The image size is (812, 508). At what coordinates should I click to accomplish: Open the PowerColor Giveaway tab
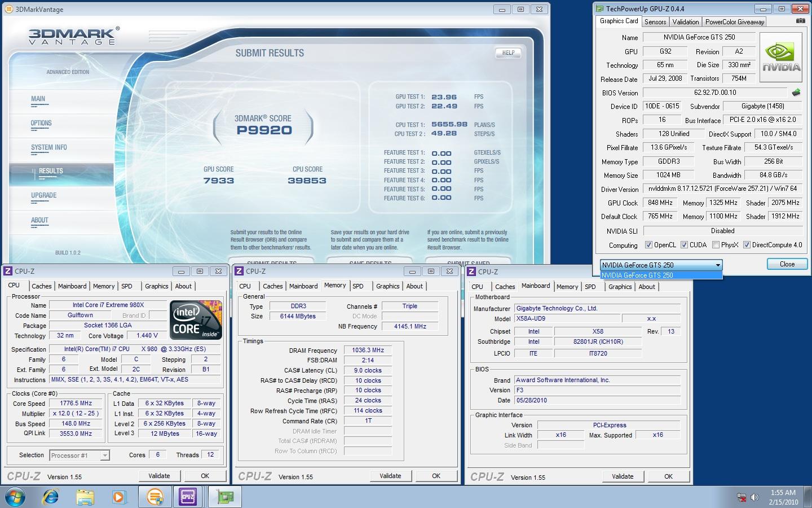click(x=735, y=22)
